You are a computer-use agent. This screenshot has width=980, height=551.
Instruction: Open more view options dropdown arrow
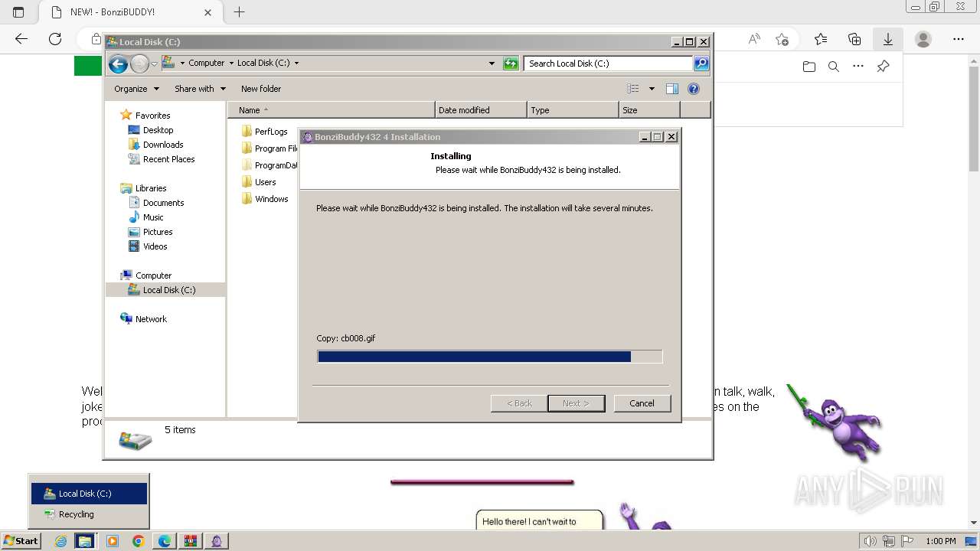point(652,89)
